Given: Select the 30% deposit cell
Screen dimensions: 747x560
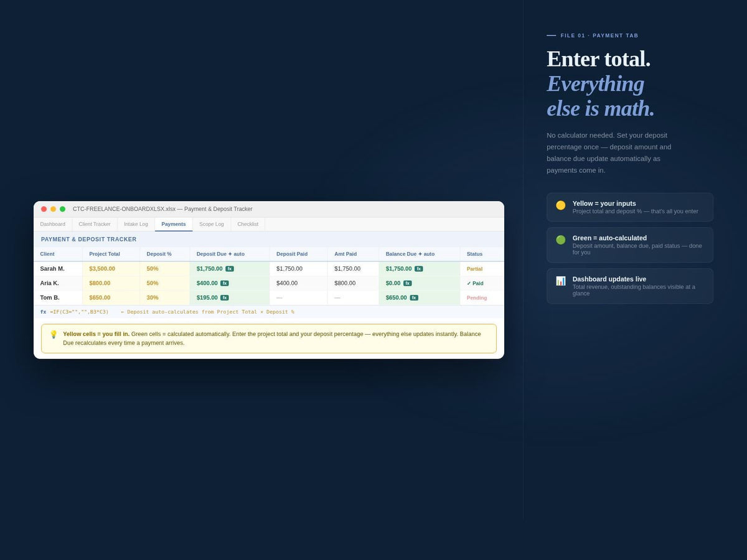Looking at the screenshot, I should tap(165, 297).
